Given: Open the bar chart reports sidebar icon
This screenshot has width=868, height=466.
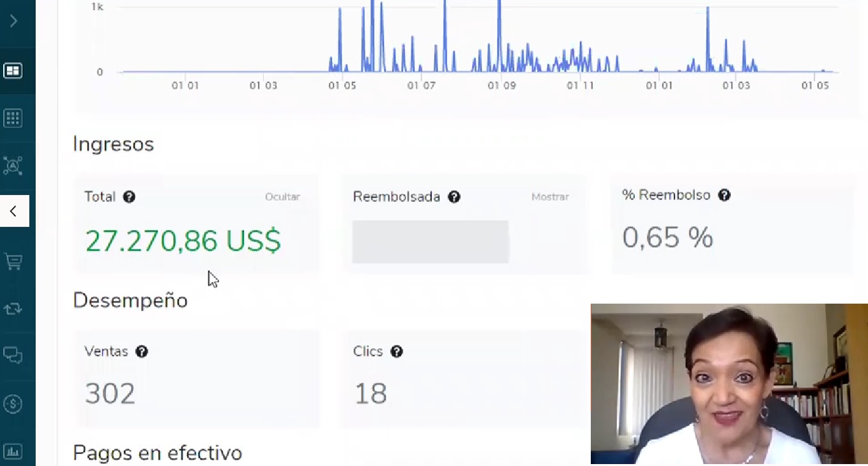Looking at the screenshot, I should 13,451.
